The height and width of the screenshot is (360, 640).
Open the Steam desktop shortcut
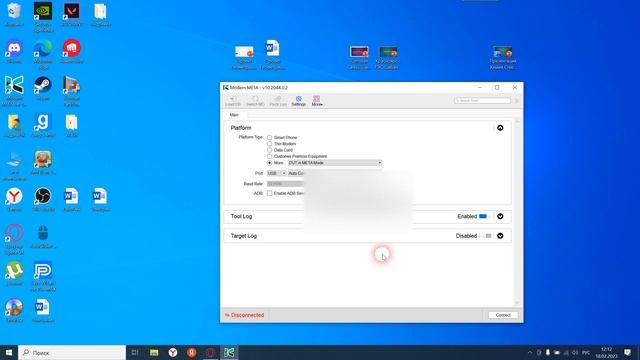(x=43, y=89)
